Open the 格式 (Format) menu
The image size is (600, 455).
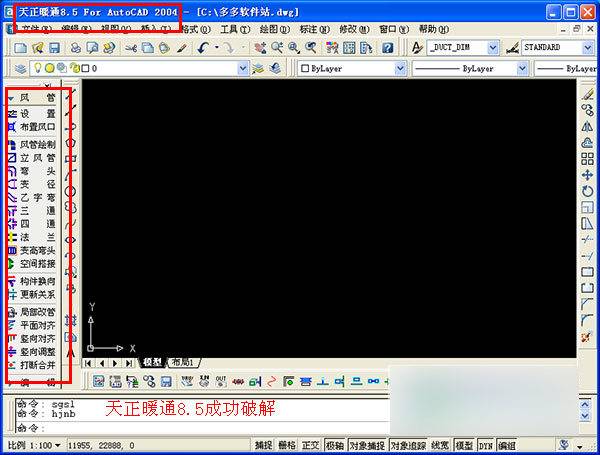click(196, 29)
